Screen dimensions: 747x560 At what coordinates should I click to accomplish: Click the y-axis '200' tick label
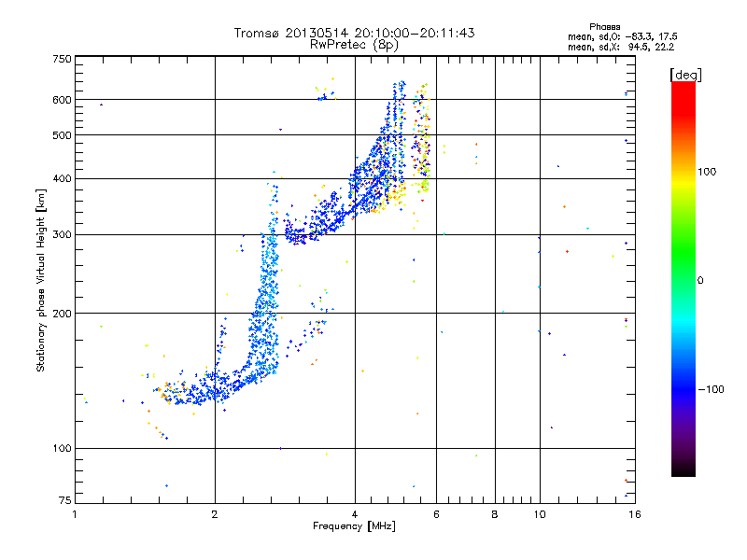pos(62,314)
